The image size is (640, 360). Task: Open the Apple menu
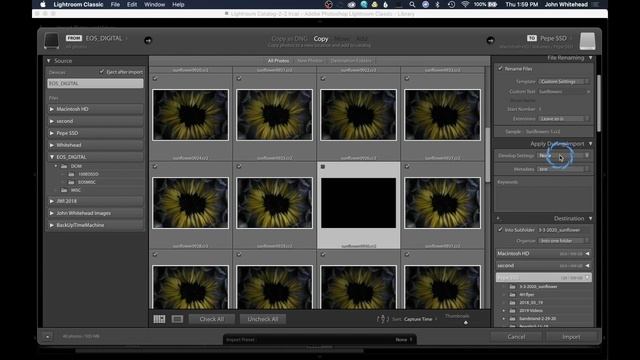43,4
